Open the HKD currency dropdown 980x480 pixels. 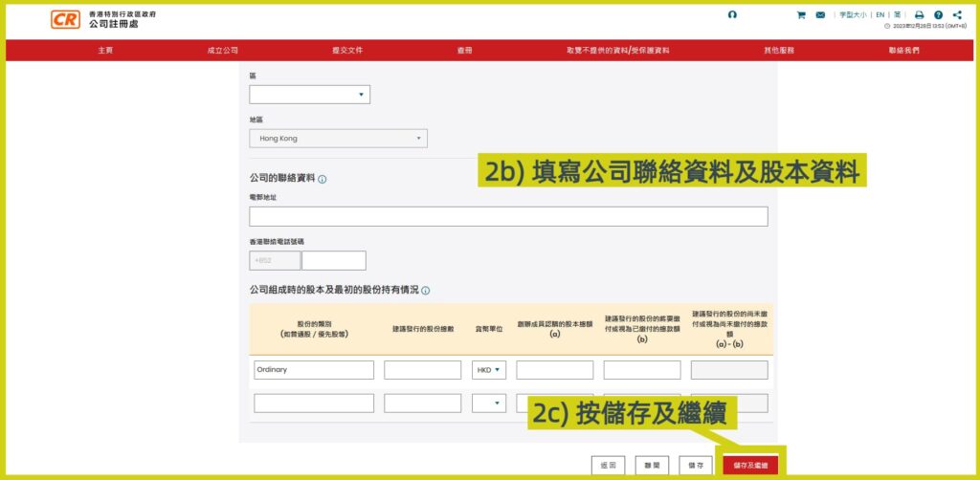(488, 370)
